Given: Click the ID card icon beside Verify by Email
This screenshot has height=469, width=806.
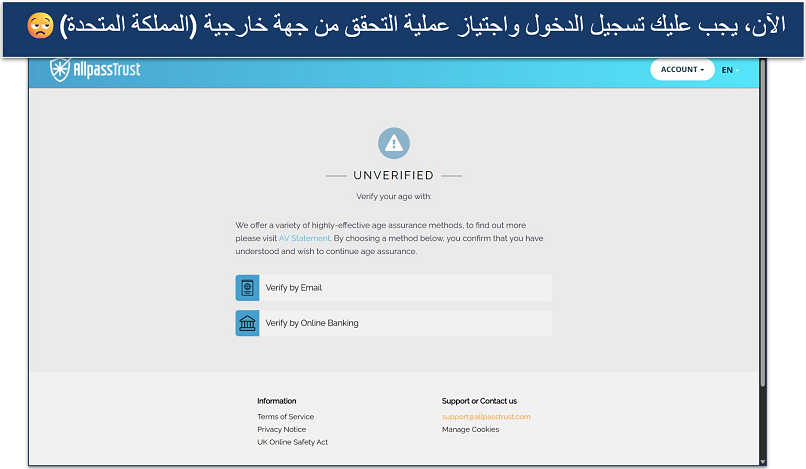Looking at the screenshot, I should 247,288.
